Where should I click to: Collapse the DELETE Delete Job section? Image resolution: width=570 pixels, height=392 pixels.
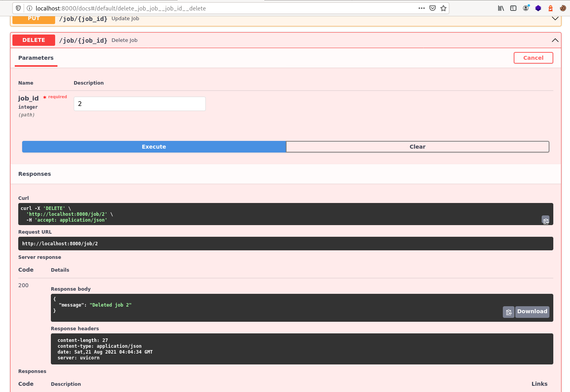point(555,40)
